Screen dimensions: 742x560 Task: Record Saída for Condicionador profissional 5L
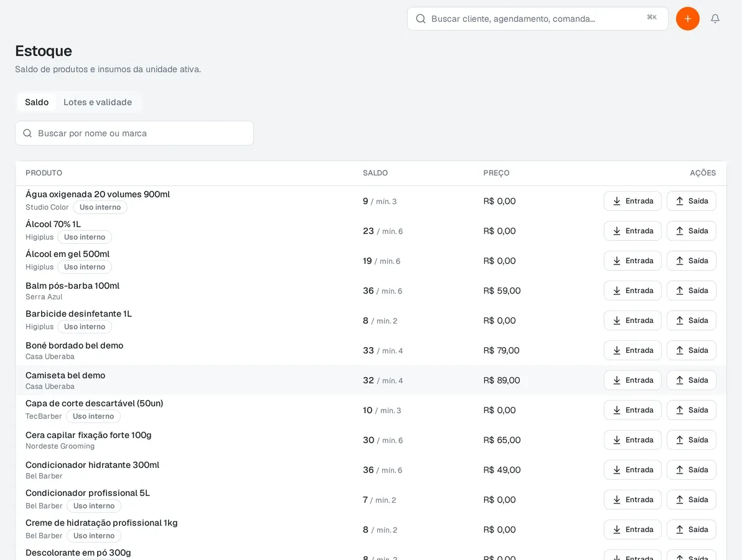692,500
